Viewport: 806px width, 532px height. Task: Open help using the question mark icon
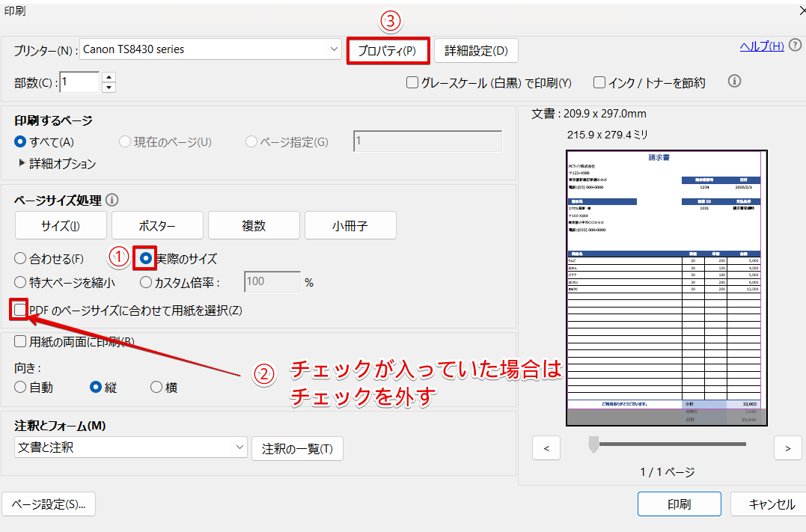click(x=794, y=46)
